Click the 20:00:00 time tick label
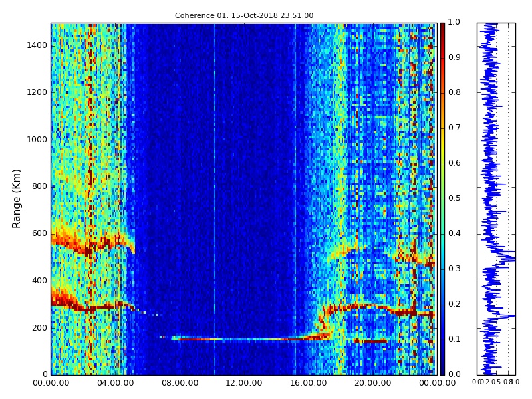Screen dimensions: 532x399 [x=373, y=383]
